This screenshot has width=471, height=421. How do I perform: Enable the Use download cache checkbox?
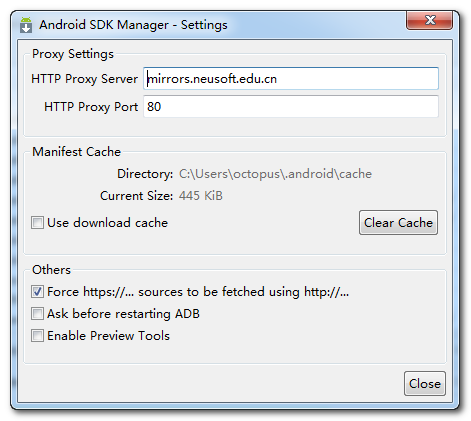coord(37,223)
